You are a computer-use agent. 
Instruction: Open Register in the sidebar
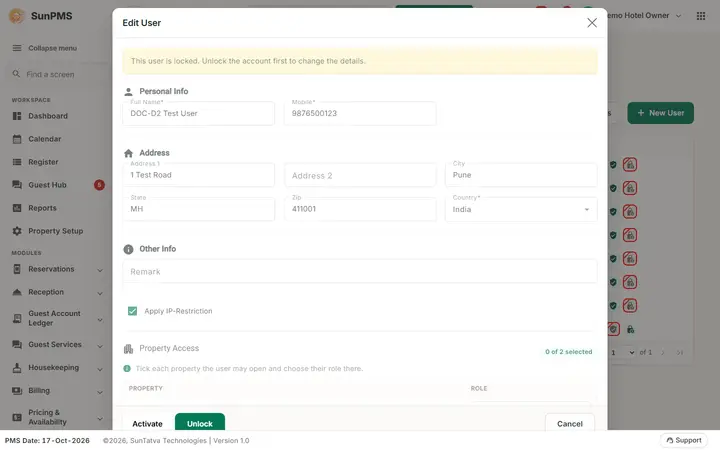pyautogui.click(x=43, y=162)
